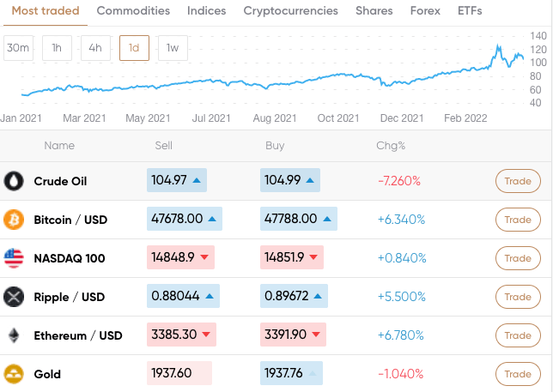553x392 pixels.
Task: Click the Ripple X logo icon
Action: [x=14, y=297]
